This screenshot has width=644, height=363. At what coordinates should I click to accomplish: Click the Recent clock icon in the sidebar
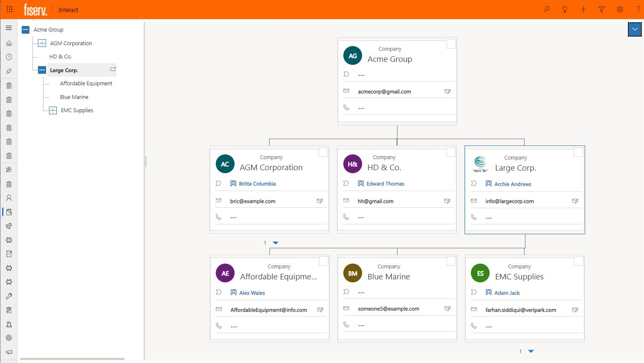click(x=9, y=57)
